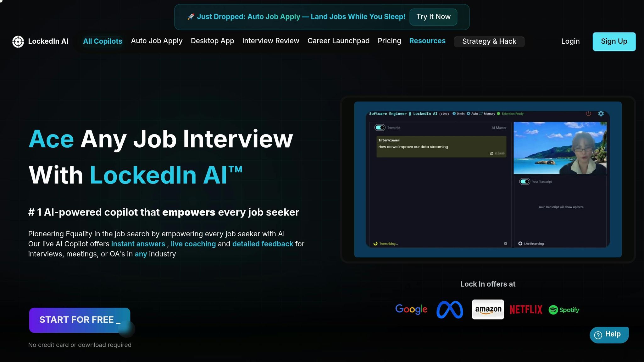
Task: Click the Interviewer question message bubble
Action: [441, 146]
